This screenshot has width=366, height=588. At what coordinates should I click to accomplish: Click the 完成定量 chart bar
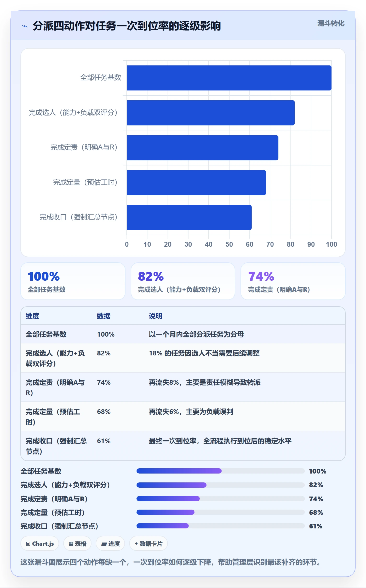197,183
